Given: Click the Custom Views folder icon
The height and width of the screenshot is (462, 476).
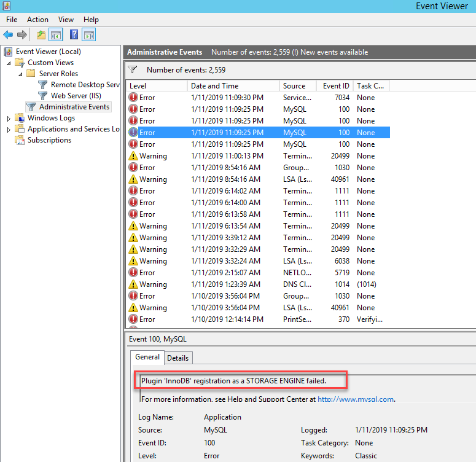Looking at the screenshot, I should tap(20, 63).
